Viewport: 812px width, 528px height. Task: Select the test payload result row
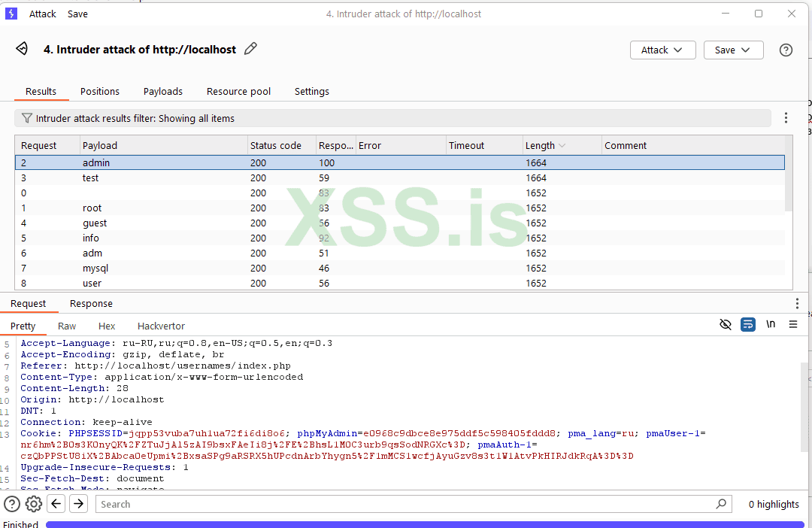click(x=90, y=178)
